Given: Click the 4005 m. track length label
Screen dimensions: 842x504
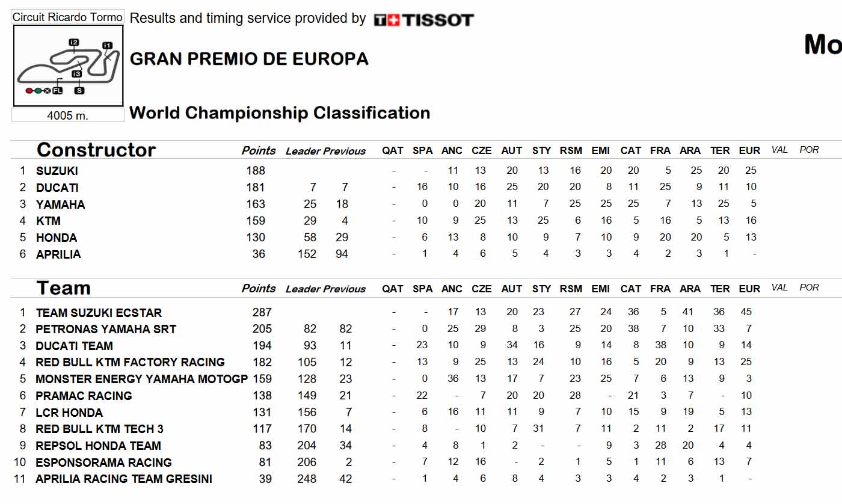Looking at the screenshot, I should (68, 115).
